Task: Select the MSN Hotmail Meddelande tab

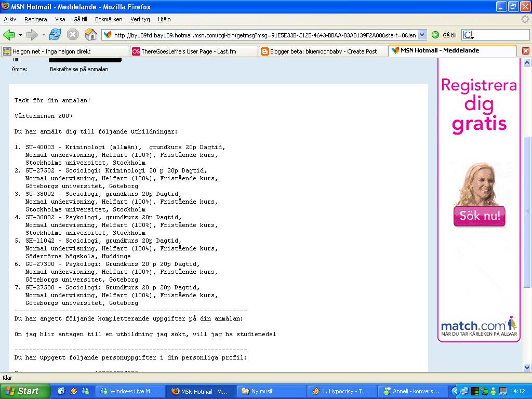Action: (x=453, y=50)
